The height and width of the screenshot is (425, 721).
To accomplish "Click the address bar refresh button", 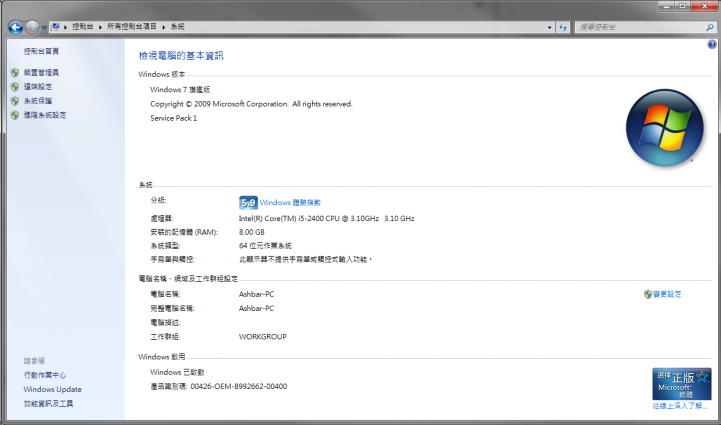I will (x=563, y=27).
